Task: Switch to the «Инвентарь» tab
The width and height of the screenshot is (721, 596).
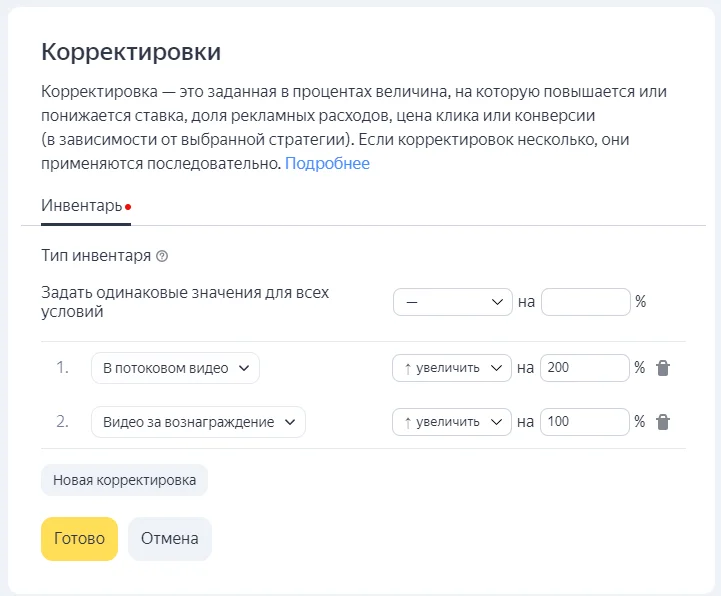Action: tap(86, 206)
